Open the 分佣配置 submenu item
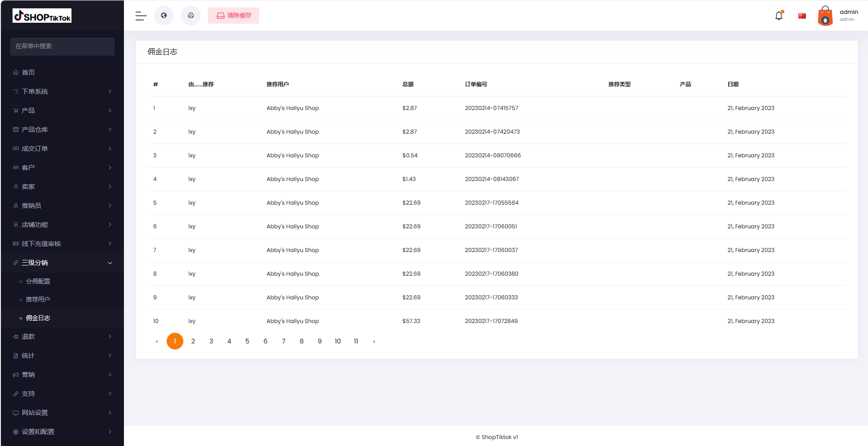The width and height of the screenshot is (868, 446). point(38,281)
